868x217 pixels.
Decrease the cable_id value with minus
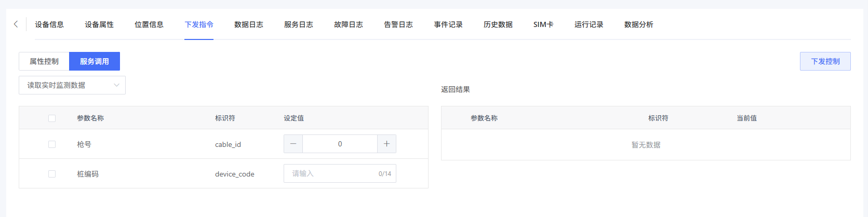293,144
